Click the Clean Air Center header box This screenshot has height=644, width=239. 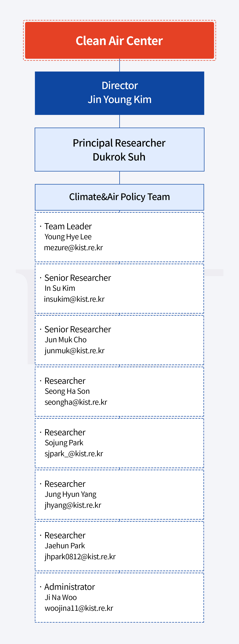[x=119, y=41]
